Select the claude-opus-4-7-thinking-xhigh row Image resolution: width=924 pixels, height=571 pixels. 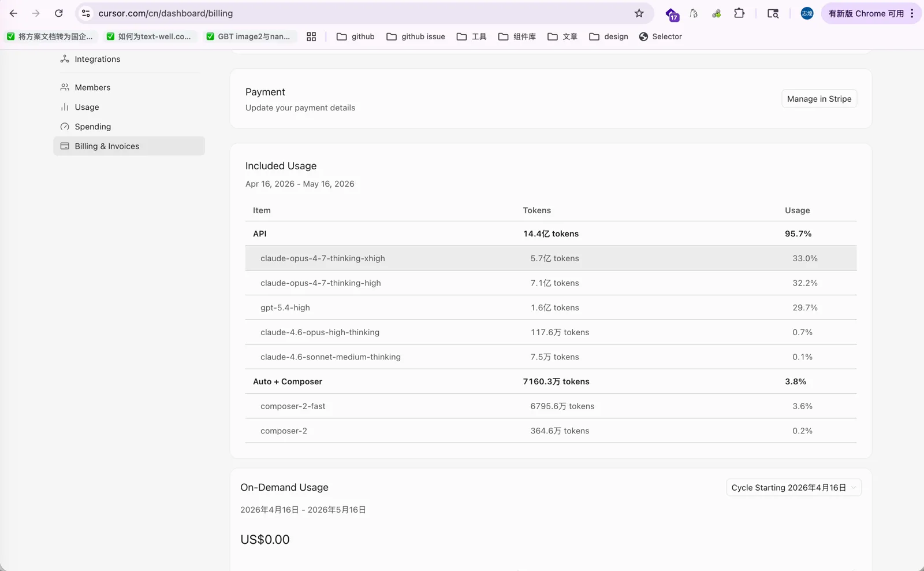551,258
